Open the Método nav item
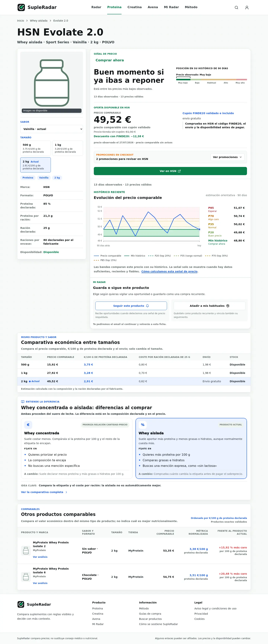268x644 pixels. [191, 7]
